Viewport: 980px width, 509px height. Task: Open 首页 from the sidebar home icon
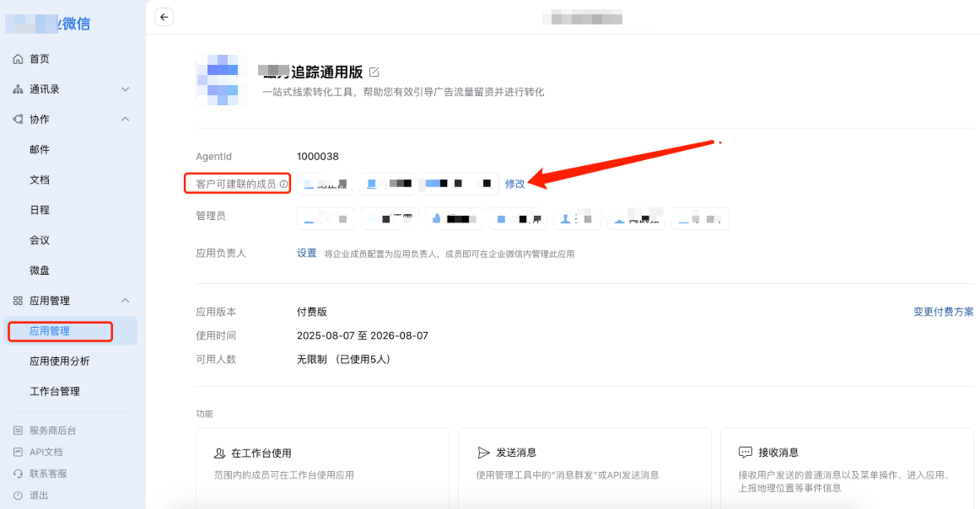[x=17, y=58]
